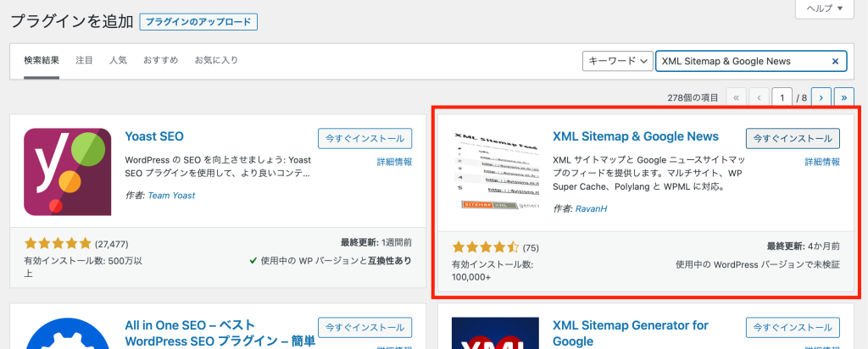Open author link RavanH
Image resolution: width=868 pixels, height=349 pixels.
pyautogui.click(x=592, y=208)
